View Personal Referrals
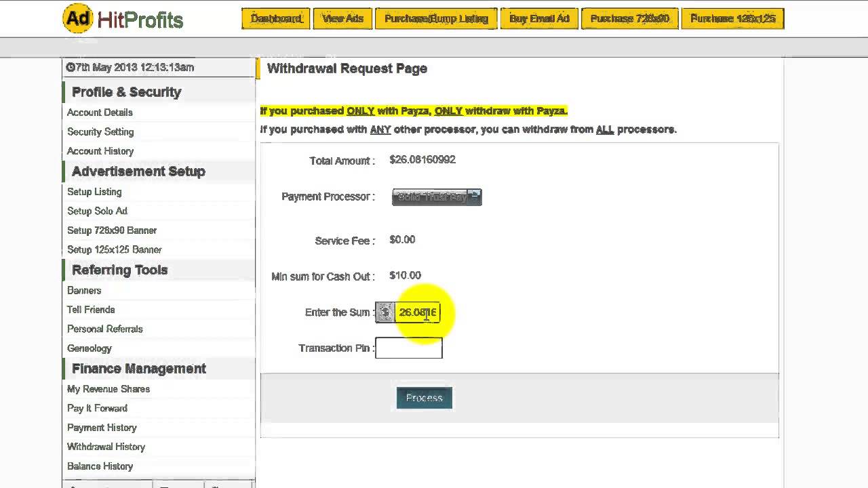 coord(104,329)
